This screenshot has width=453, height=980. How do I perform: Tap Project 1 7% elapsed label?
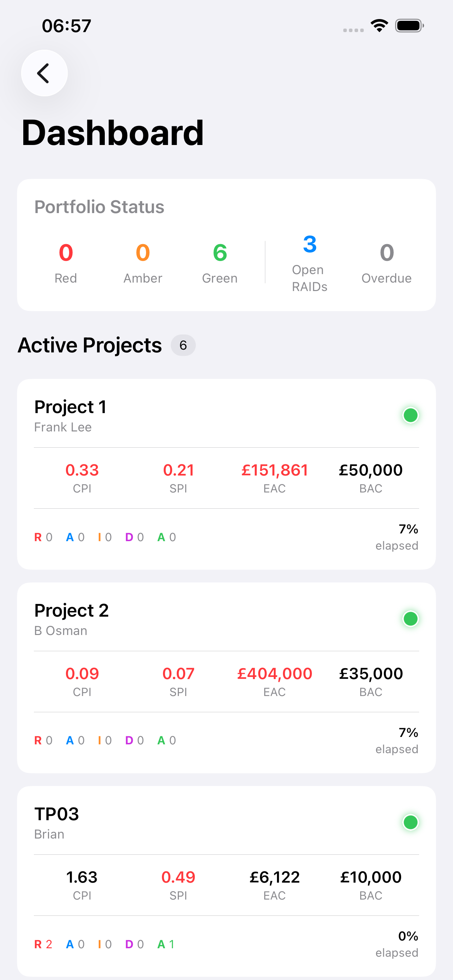click(x=397, y=537)
